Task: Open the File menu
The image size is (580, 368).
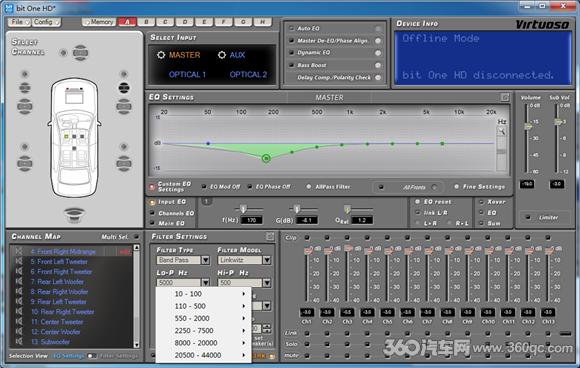Action: (x=19, y=22)
